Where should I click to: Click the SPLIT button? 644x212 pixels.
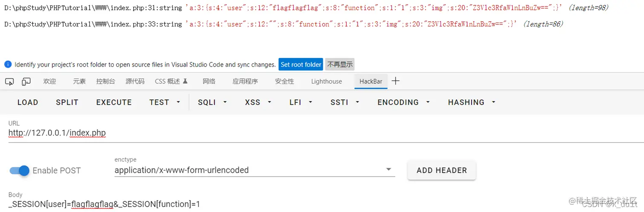pos(67,102)
